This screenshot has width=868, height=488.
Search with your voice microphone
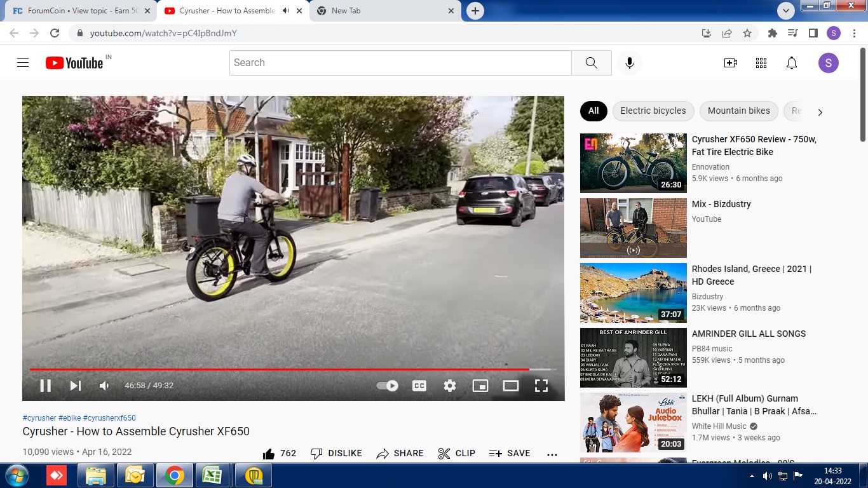[x=630, y=63]
